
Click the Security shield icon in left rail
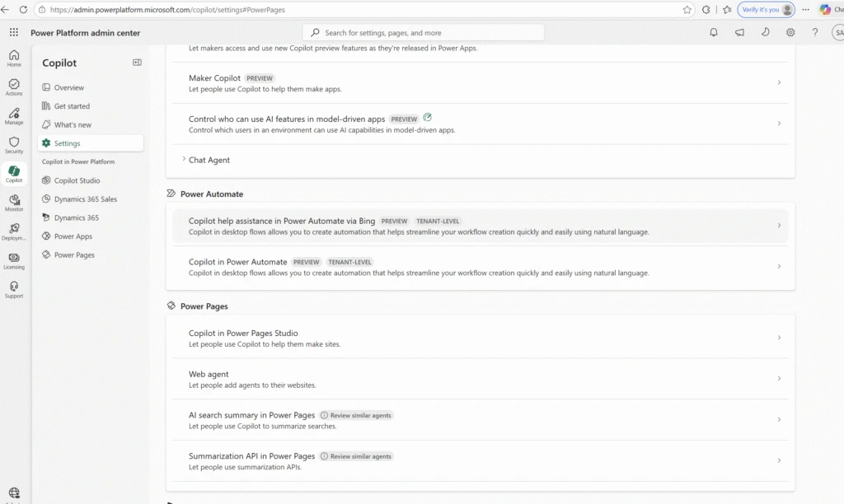click(14, 142)
